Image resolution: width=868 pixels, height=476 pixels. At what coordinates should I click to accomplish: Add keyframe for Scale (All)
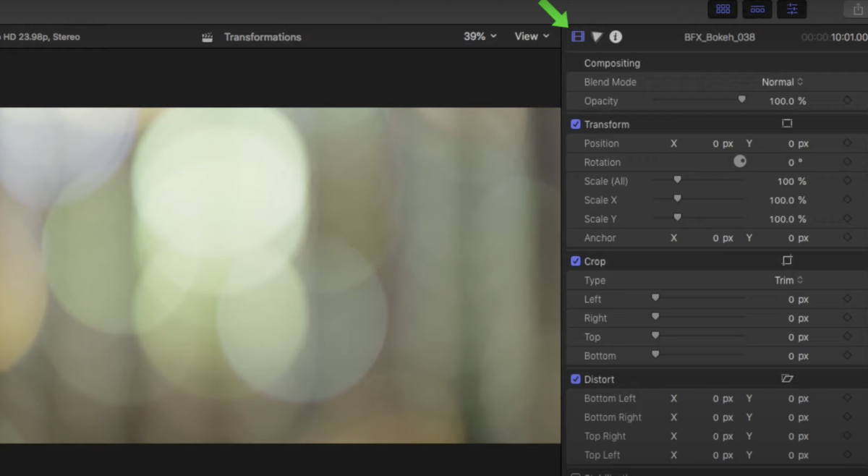click(847, 181)
